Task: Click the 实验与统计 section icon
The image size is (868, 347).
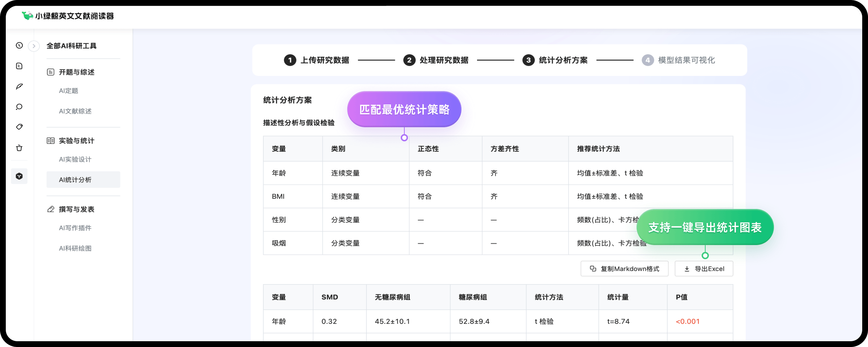Action: click(51, 141)
